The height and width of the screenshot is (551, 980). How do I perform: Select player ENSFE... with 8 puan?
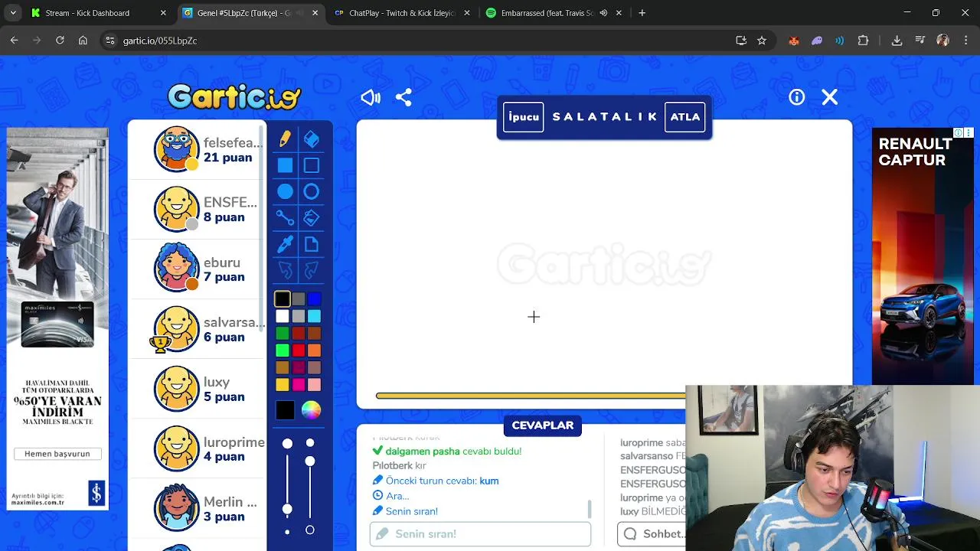tap(198, 209)
